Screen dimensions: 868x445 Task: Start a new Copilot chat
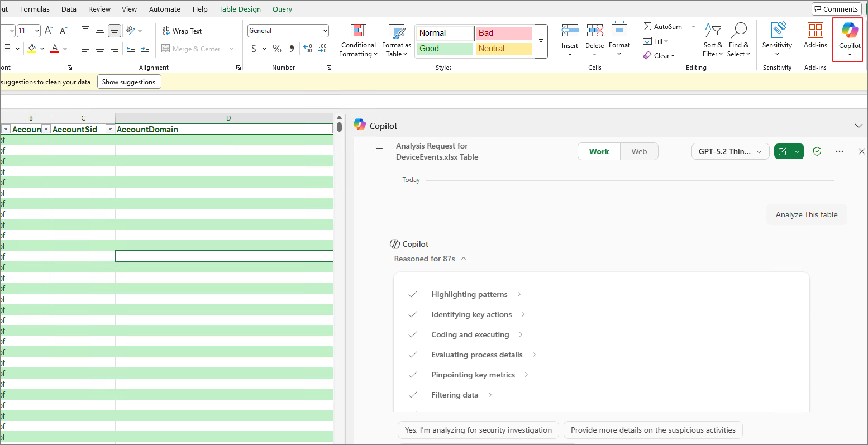(782, 151)
